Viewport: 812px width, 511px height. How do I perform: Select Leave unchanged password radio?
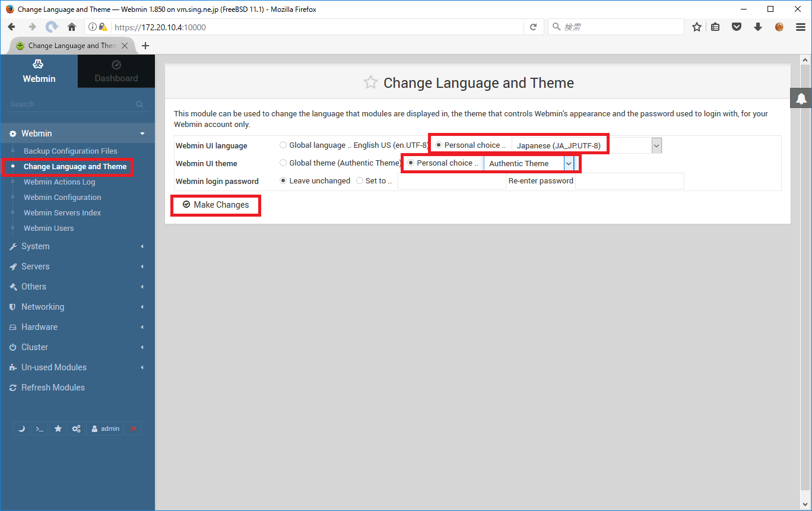(283, 180)
